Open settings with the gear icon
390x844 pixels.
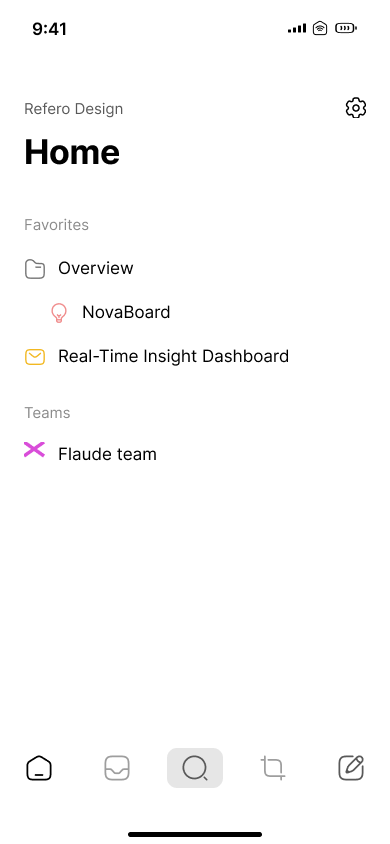click(356, 108)
